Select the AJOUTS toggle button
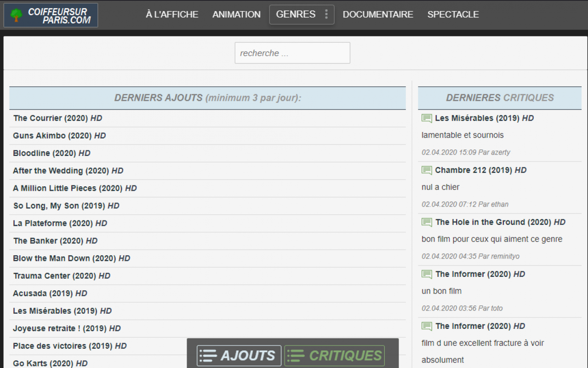The width and height of the screenshot is (588, 368). pyautogui.click(x=239, y=356)
